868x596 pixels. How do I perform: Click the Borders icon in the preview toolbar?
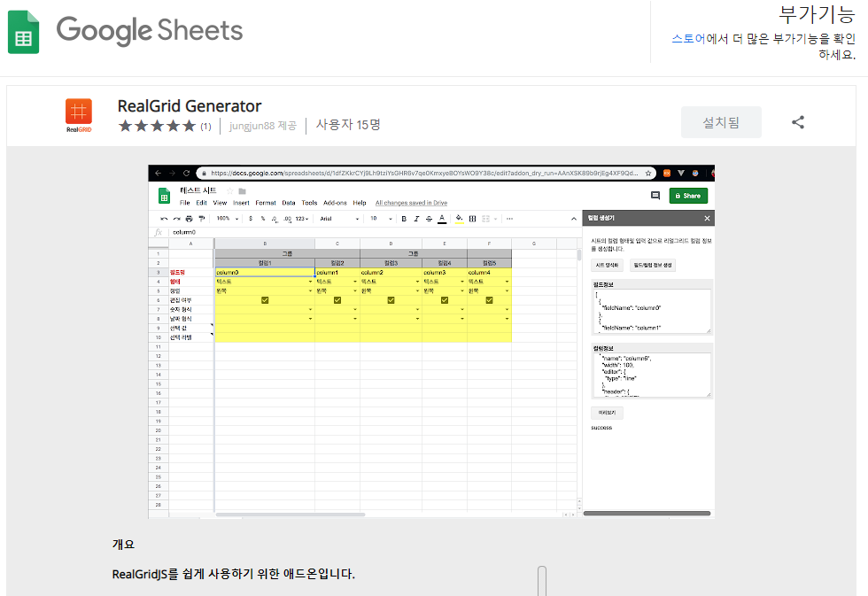tap(472, 219)
